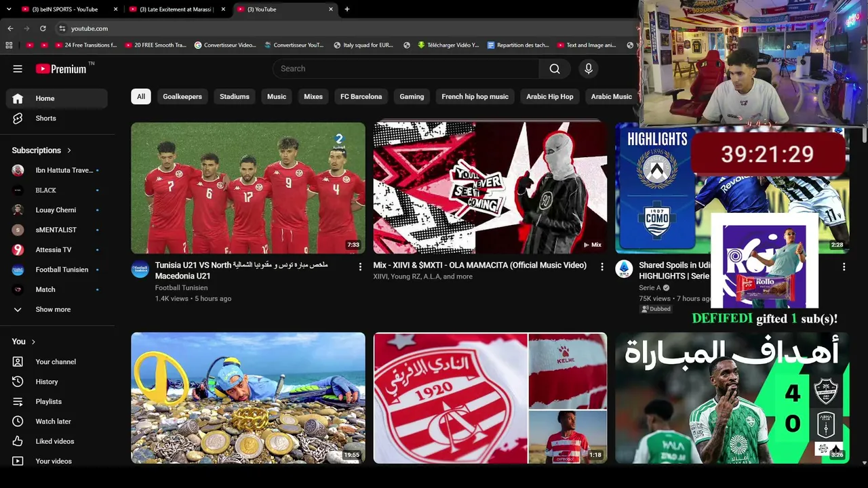Switch to Late Excitement at Marassi tab
Image resolution: width=868 pixels, height=488 pixels.
pyautogui.click(x=176, y=9)
